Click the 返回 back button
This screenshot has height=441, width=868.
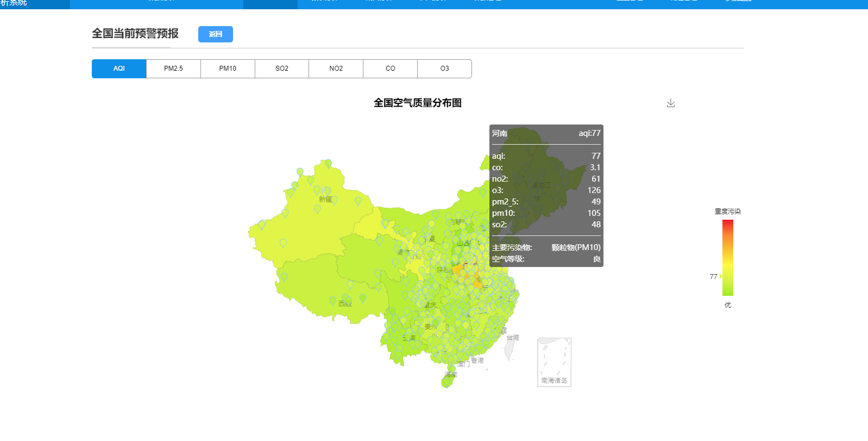[216, 34]
